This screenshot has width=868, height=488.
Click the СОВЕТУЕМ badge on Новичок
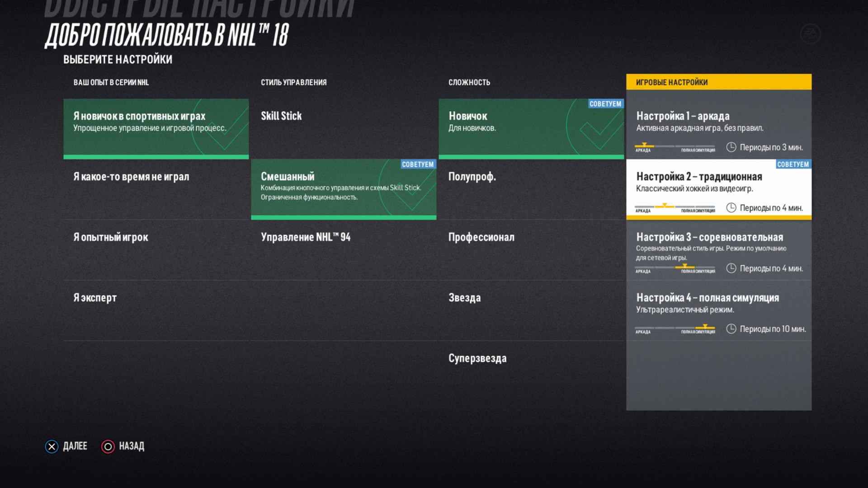605,103
